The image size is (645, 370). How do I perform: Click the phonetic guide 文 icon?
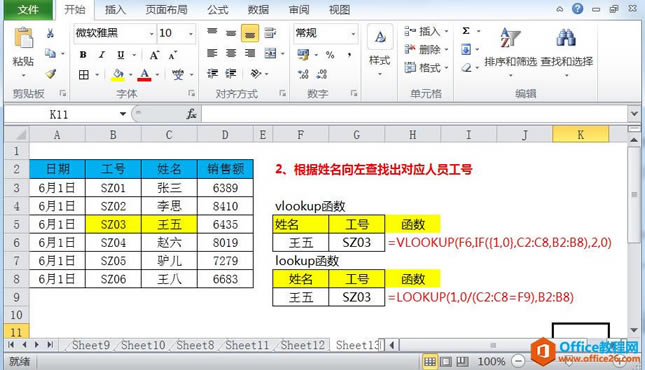point(178,74)
